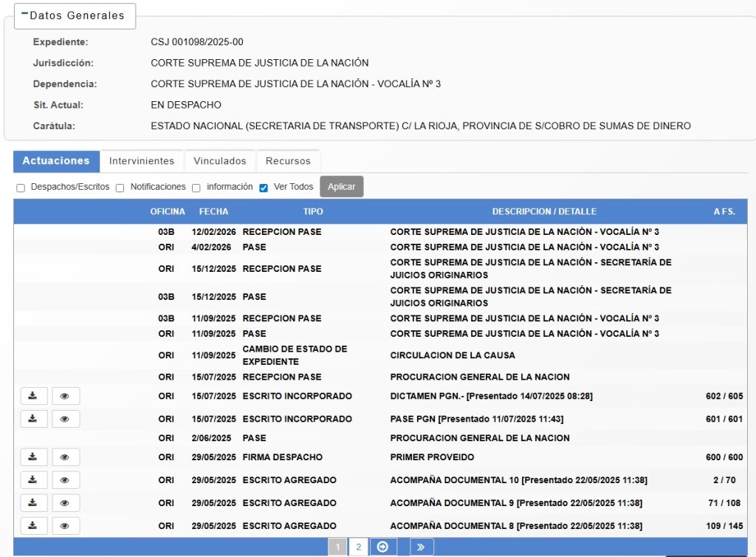Click the 15/07/2025 RECEPCION PASE row
This screenshot has width=756, height=557.
coord(380,377)
